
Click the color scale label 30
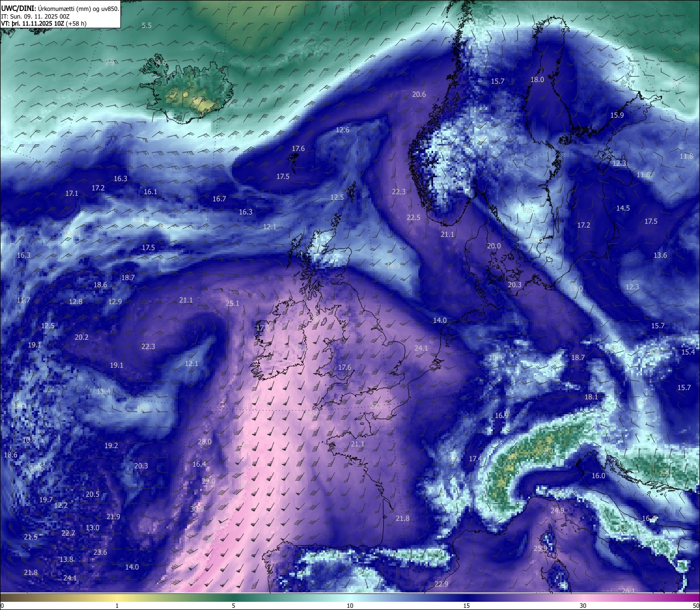coord(583,606)
